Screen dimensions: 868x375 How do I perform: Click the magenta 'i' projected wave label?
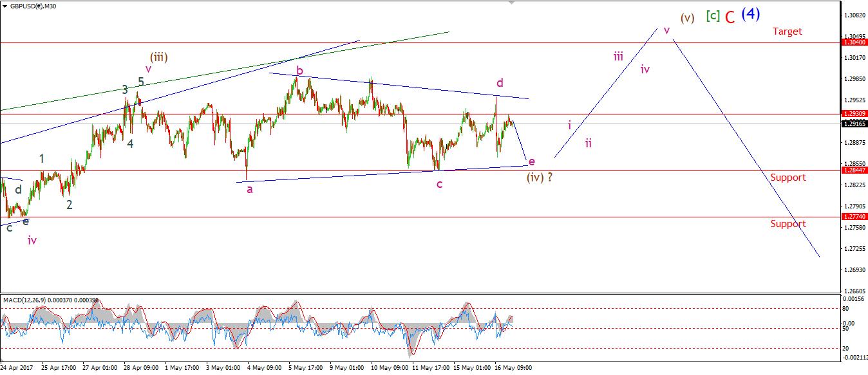tap(569, 125)
